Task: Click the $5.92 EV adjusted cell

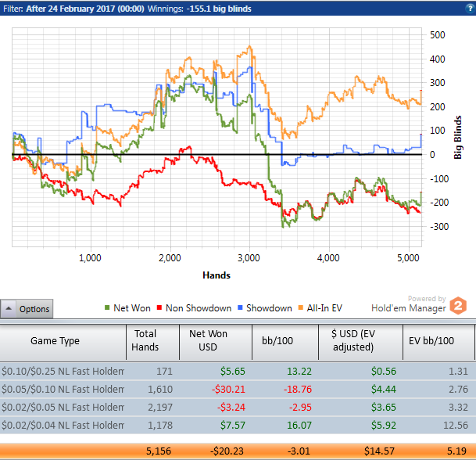Action: coord(384,425)
